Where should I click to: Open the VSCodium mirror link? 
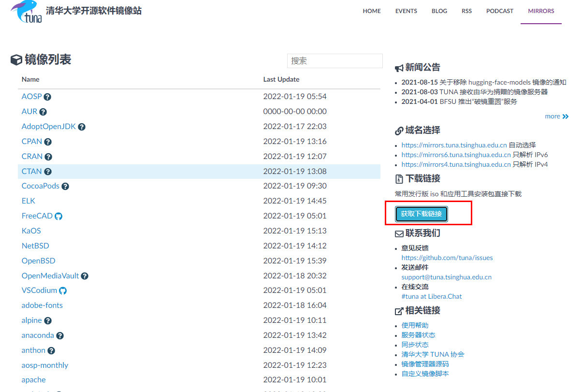click(x=40, y=290)
